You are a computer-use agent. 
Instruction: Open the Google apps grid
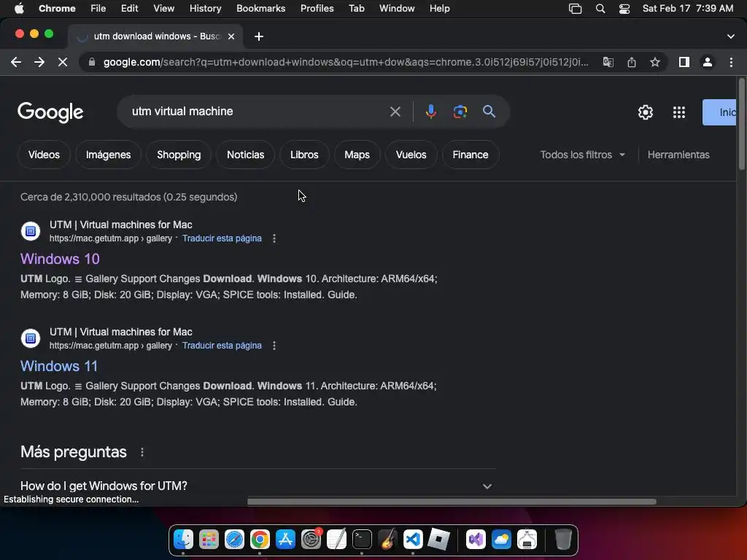(679, 112)
